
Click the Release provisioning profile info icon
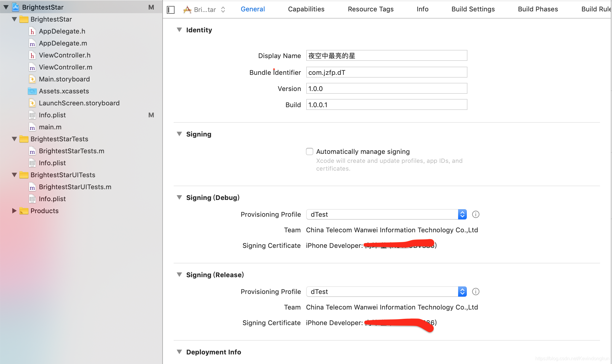(475, 292)
